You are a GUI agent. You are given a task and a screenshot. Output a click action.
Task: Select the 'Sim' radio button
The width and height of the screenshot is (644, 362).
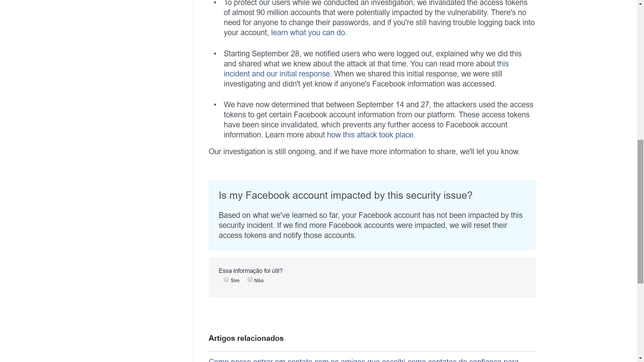[226, 280]
